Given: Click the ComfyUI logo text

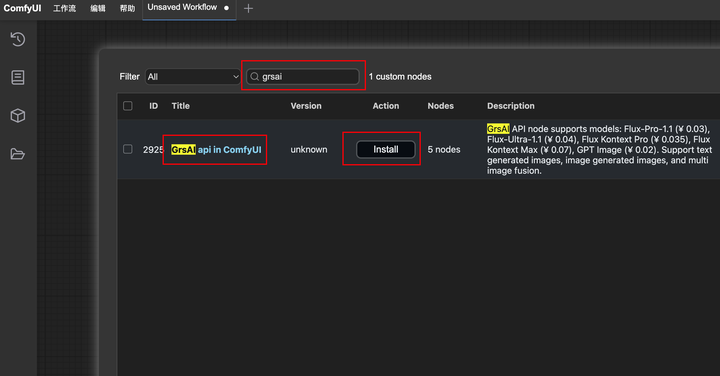Looking at the screenshot, I should tap(22, 8).
